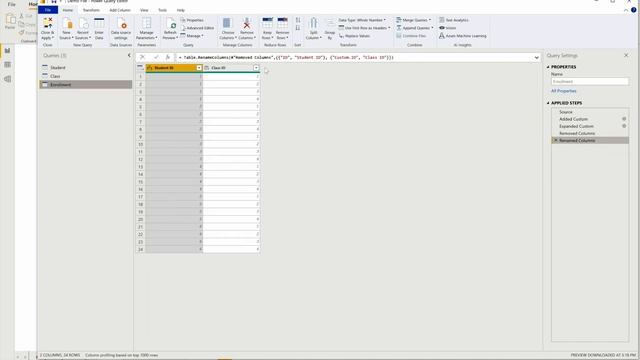The height and width of the screenshot is (360, 640).
Task: Open Azure Machine Learning
Action: [463, 36]
